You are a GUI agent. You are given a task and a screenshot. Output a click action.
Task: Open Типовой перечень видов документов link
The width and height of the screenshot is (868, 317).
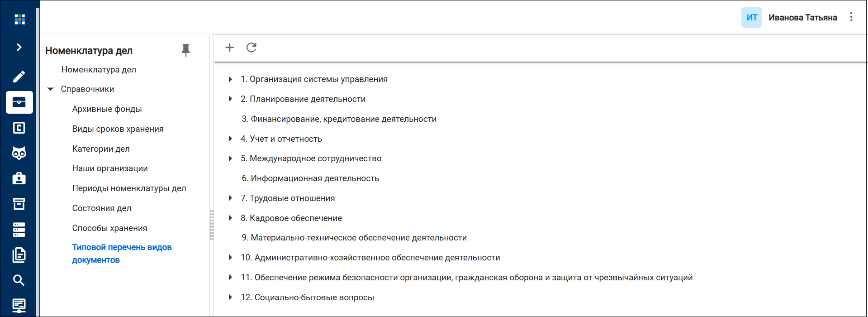(x=122, y=254)
